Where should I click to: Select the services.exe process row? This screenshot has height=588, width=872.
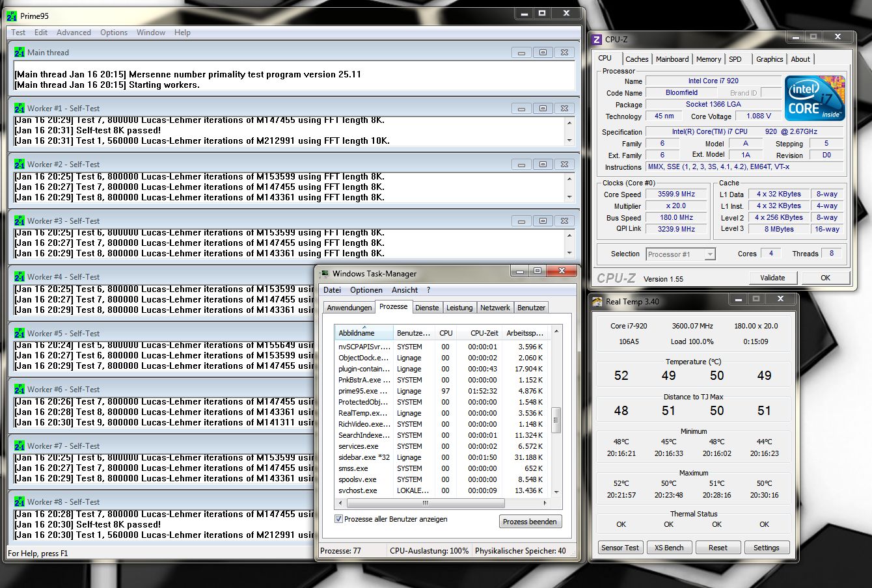(x=442, y=446)
